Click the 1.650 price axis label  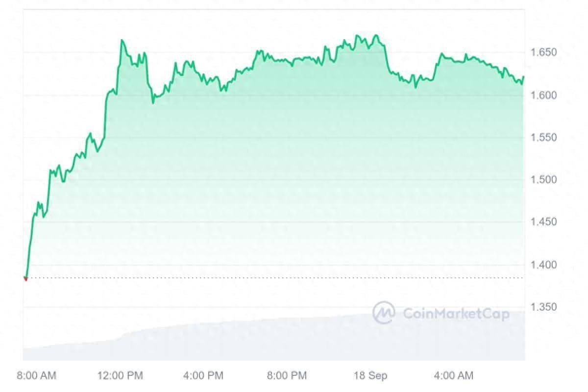[544, 52]
